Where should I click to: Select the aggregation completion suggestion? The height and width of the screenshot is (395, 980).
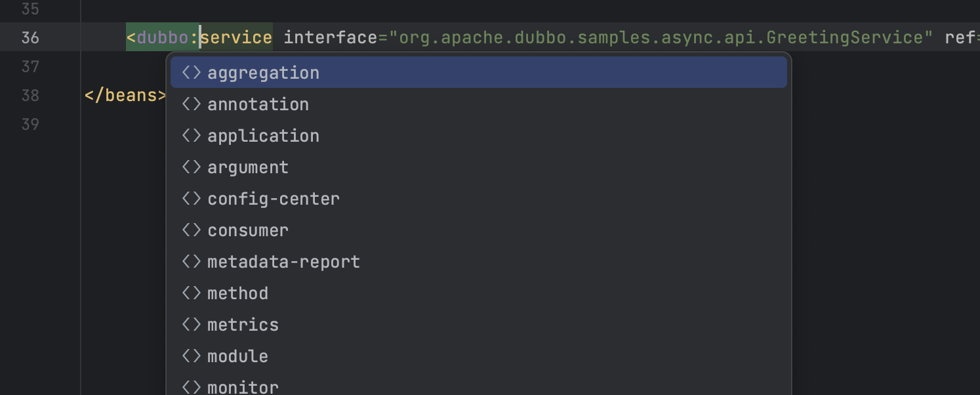coord(263,73)
